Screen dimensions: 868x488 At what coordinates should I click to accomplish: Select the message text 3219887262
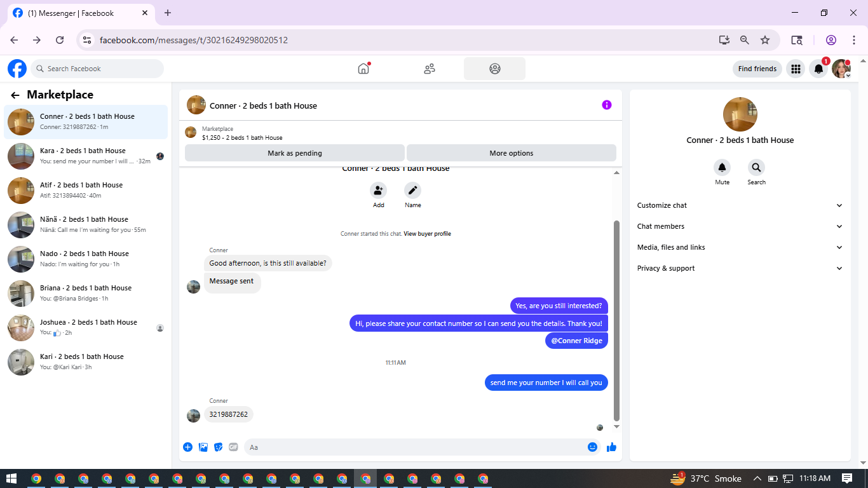229,414
